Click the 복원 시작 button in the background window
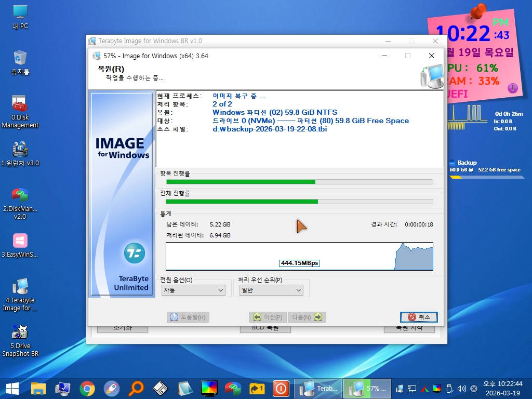The height and width of the screenshot is (399, 532). (x=409, y=329)
